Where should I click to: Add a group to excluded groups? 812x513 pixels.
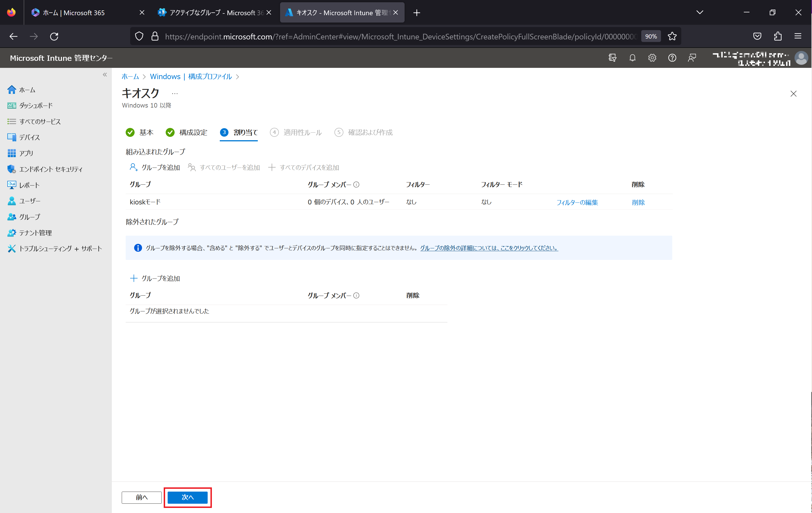(x=155, y=278)
